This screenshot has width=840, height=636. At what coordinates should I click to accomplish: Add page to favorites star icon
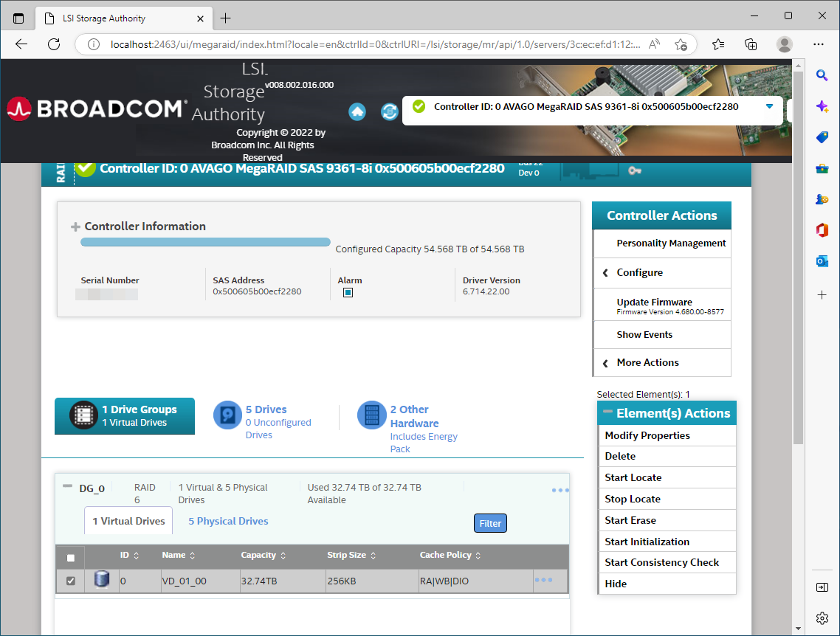(681, 44)
